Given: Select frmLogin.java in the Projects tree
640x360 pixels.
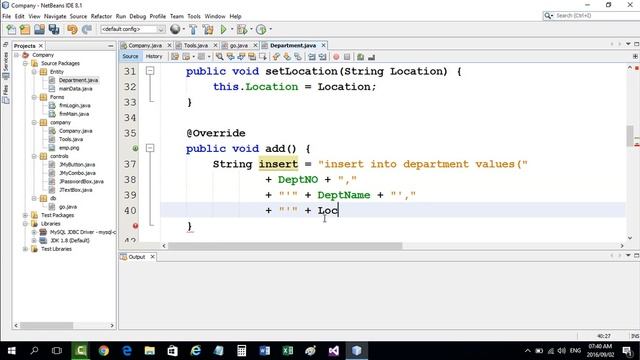Looking at the screenshot, I should click(75, 105).
